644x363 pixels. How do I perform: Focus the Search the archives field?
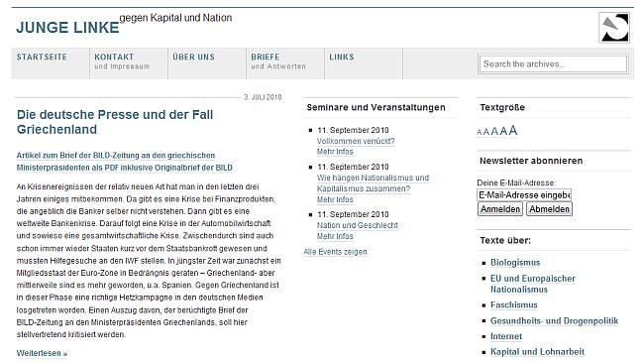553,64
